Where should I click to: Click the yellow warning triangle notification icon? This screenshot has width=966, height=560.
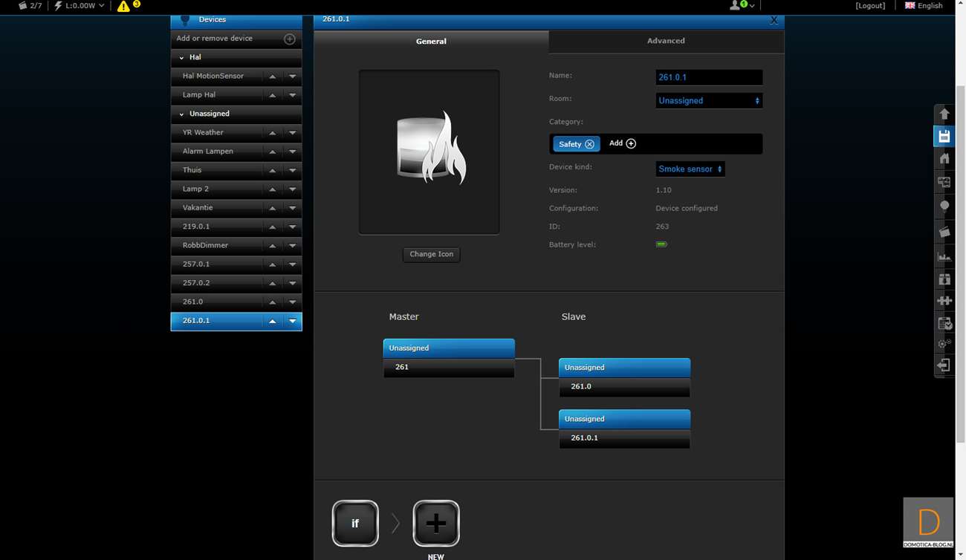pyautogui.click(x=123, y=6)
